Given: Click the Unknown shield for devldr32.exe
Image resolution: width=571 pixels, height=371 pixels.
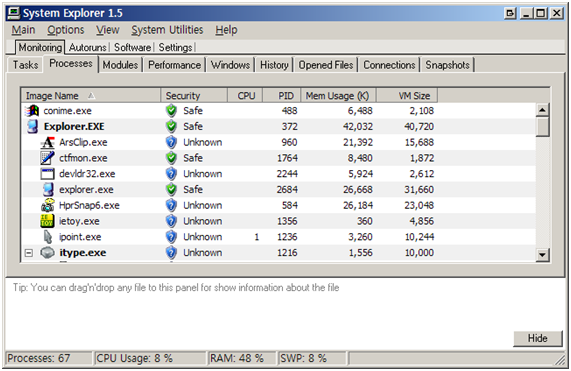Looking at the screenshot, I should (171, 174).
